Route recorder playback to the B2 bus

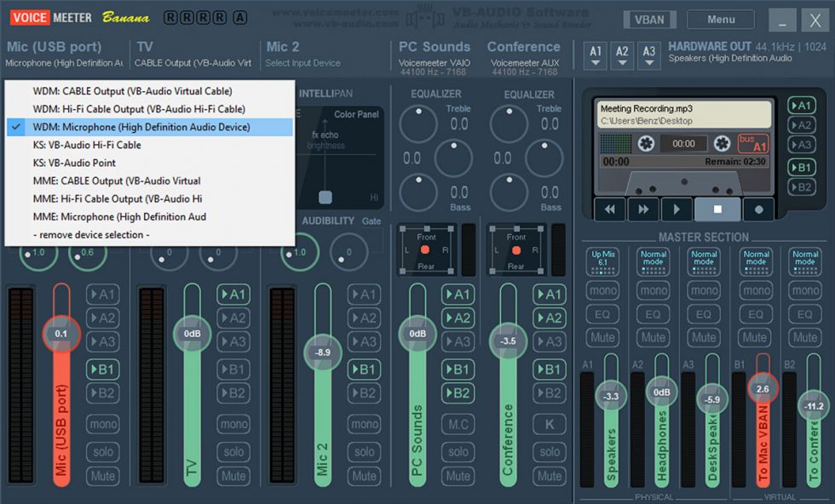coord(802,188)
